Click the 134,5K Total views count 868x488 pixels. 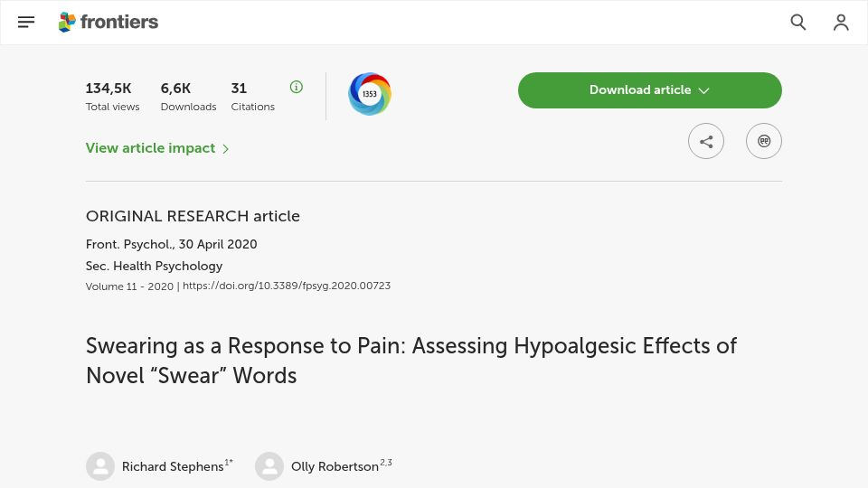point(108,89)
